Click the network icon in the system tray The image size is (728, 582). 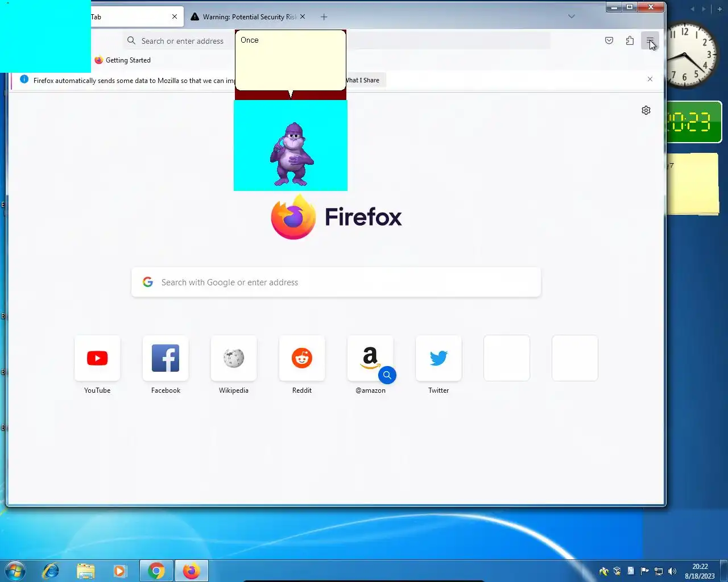(659, 571)
